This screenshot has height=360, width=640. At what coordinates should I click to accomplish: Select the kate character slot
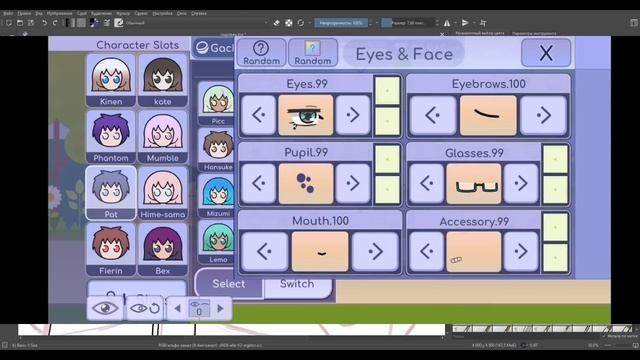(x=162, y=80)
